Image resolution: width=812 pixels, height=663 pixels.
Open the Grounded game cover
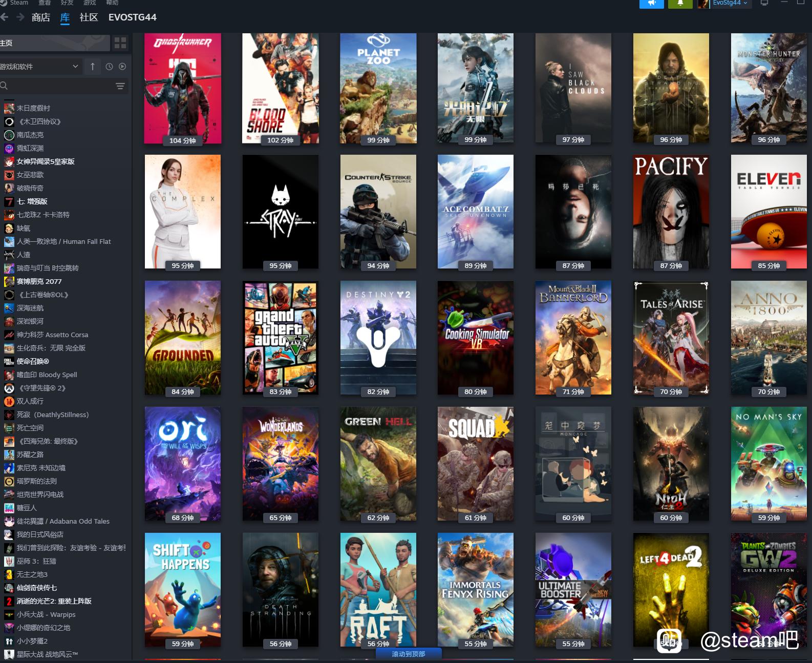[183, 338]
